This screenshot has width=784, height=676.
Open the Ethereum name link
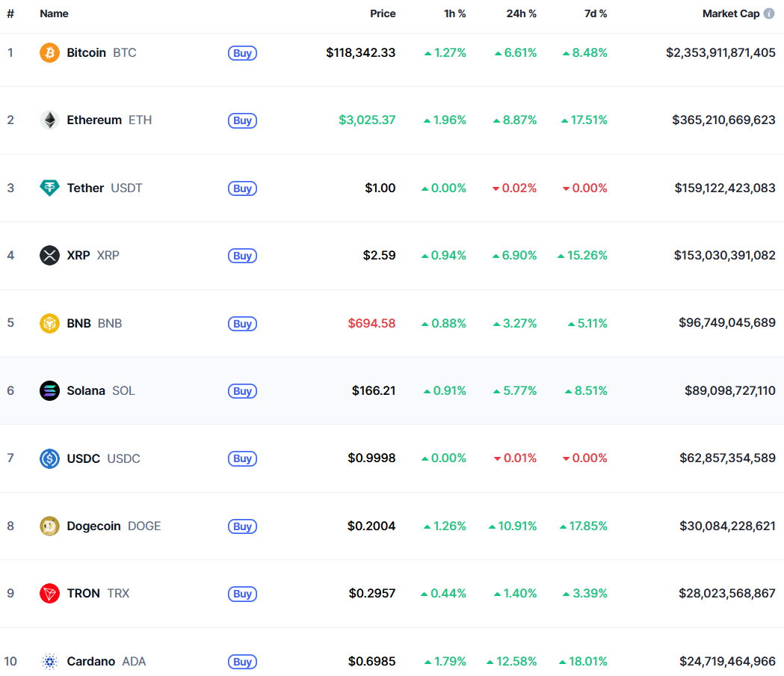(x=94, y=120)
